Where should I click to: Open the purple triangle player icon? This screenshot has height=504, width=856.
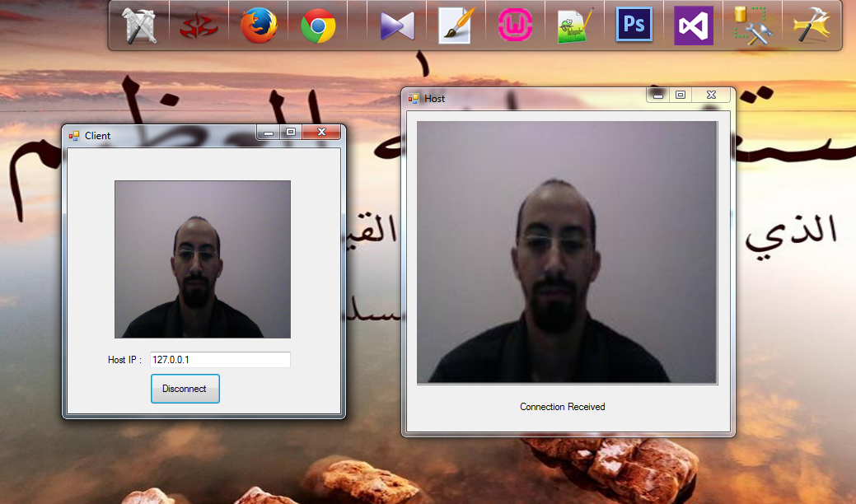click(x=396, y=26)
